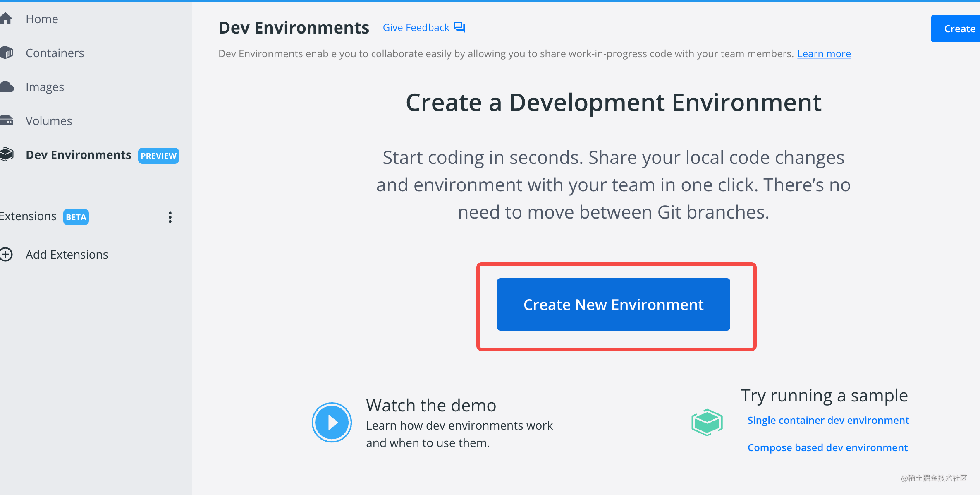Click the Dev Environments box icon

pyautogui.click(x=7, y=154)
